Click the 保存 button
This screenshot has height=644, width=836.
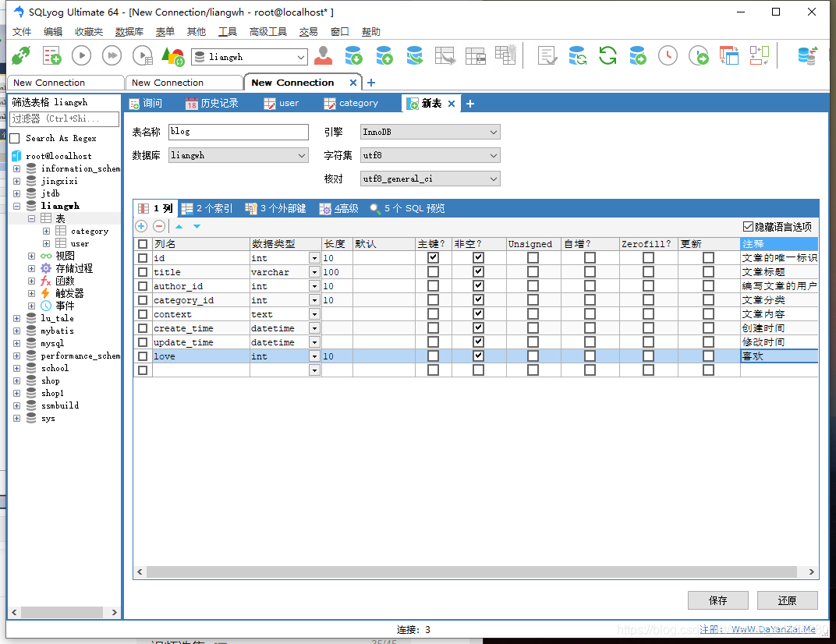[x=717, y=600]
